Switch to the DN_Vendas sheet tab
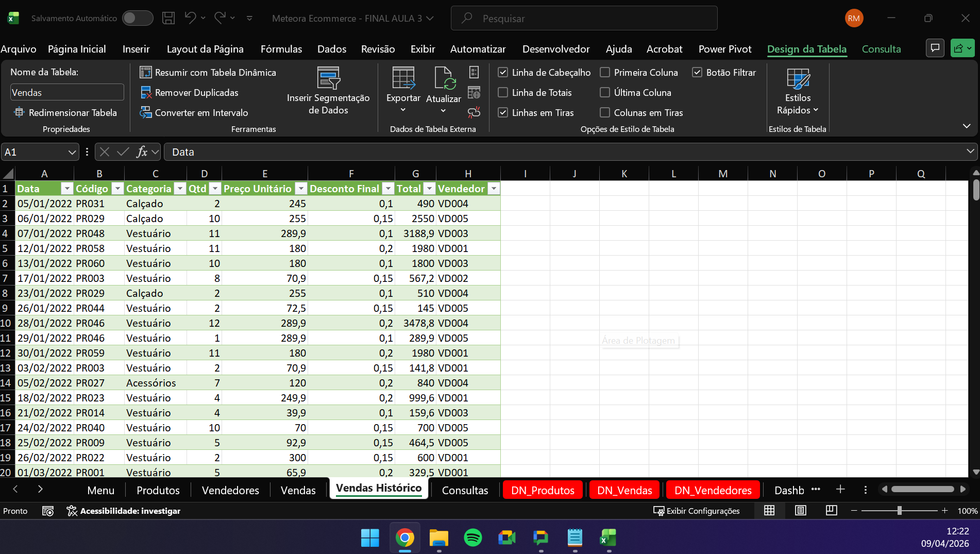 coord(624,490)
